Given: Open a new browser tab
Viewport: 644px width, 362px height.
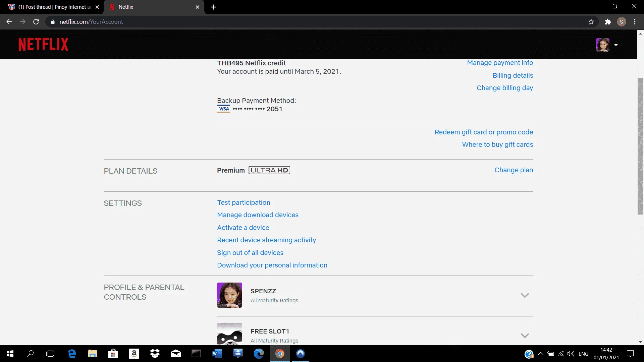Looking at the screenshot, I should 213,7.
